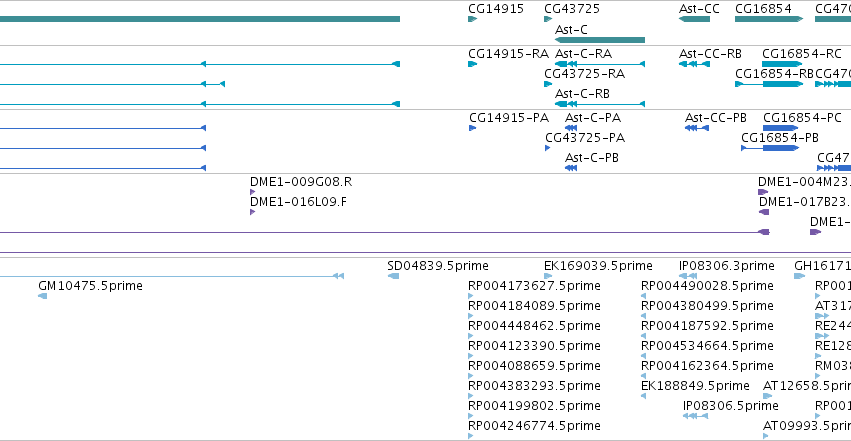Screen dimensions: 851x441
Task: Click the RP004184089.5prime EST label
Action: [x=535, y=306]
